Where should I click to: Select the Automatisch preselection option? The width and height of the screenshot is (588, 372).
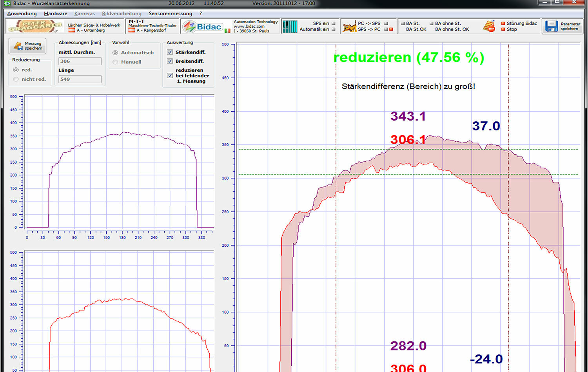click(115, 52)
